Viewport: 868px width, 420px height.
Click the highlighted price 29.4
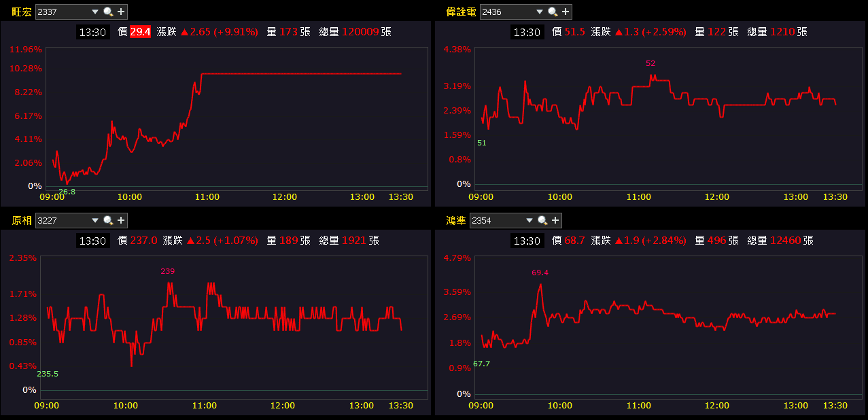140,31
